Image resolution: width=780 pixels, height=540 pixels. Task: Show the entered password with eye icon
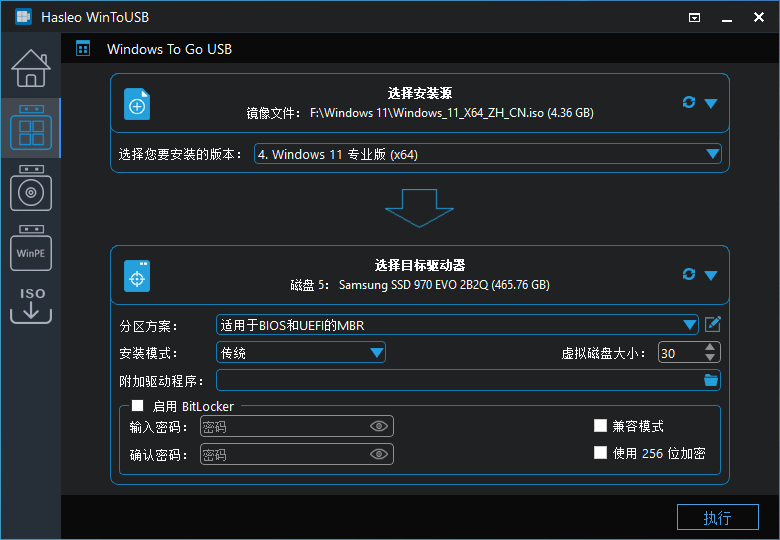379,426
